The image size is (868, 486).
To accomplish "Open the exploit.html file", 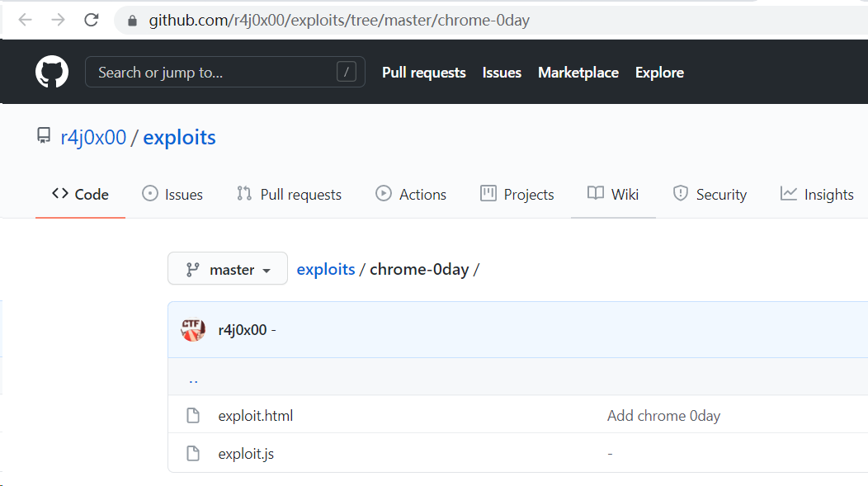I will pyautogui.click(x=256, y=416).
